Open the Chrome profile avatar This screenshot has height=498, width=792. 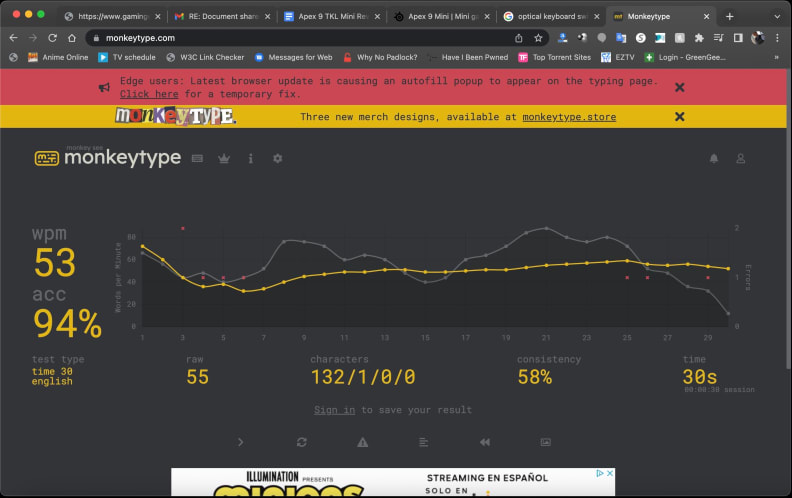pyautogui.click(x=758, y=38)
